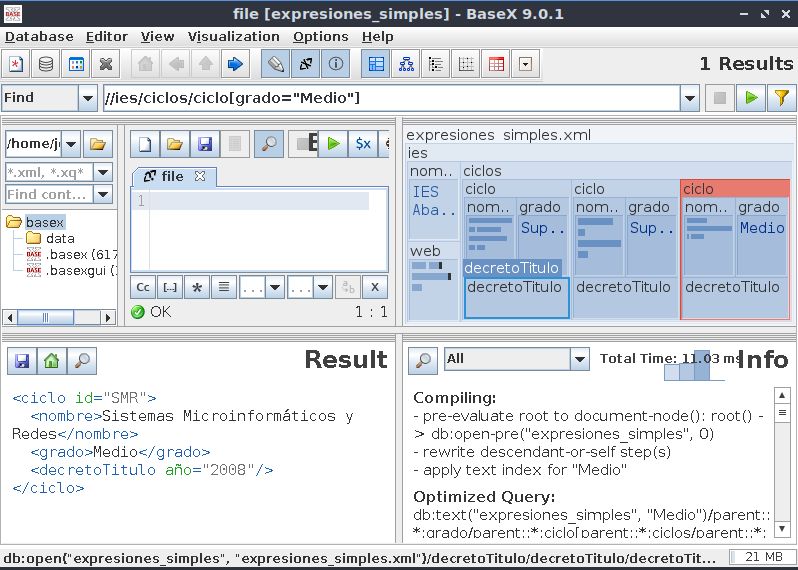Click the blue forward arrow
Image resolution: width=798 pixels, height=570 pixels.
pyautogui.click(x=235, y=65)
